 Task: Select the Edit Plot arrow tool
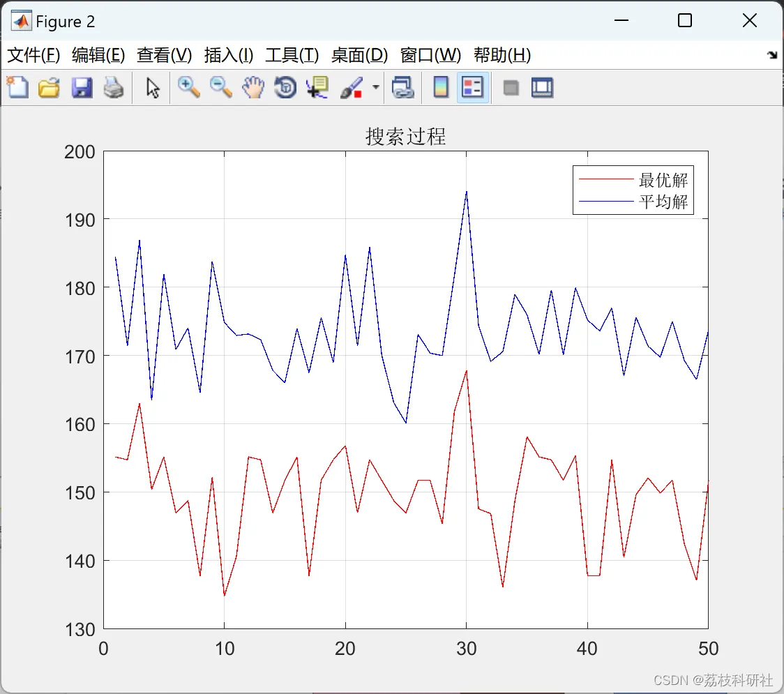(153, 87)
